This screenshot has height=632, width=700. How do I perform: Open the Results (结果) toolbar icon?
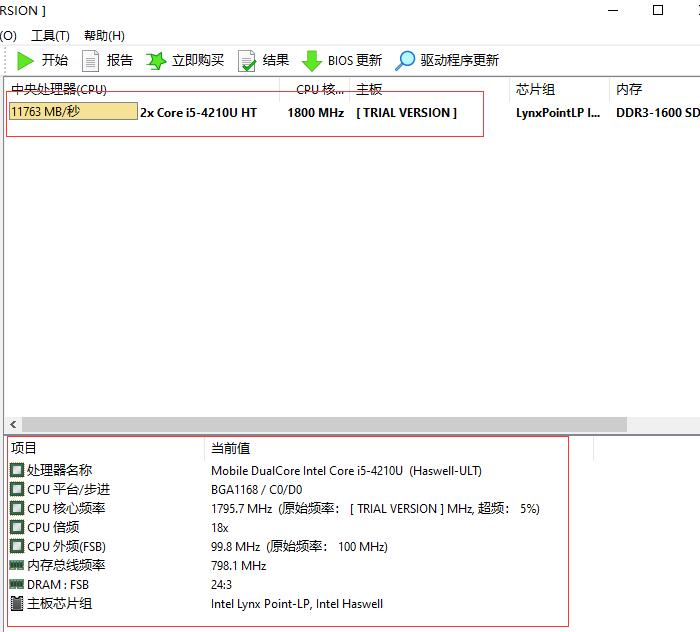pos(247,61)
